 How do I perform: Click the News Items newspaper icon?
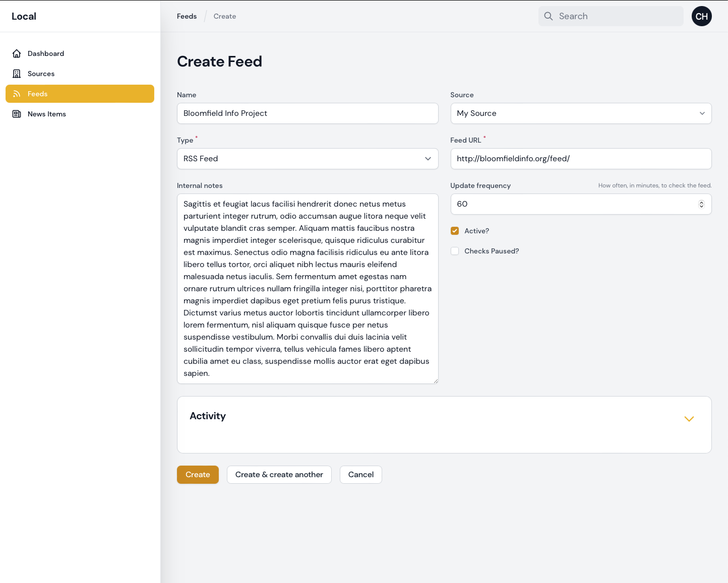[17, 114]
